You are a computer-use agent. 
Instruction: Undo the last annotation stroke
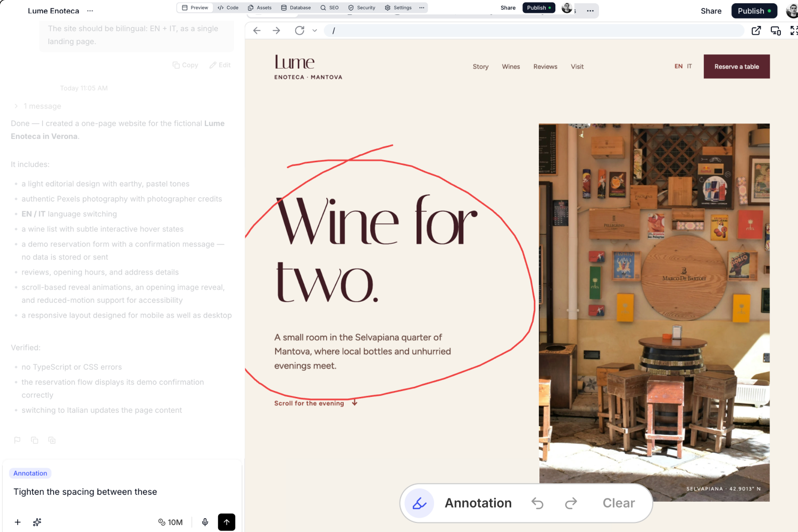[x=537, y=503]
